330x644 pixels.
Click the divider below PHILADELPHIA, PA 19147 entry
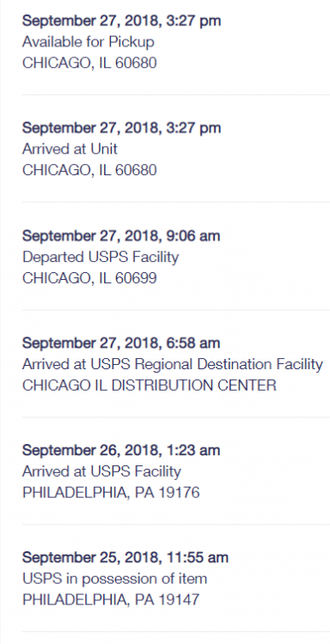coord(176,632)
